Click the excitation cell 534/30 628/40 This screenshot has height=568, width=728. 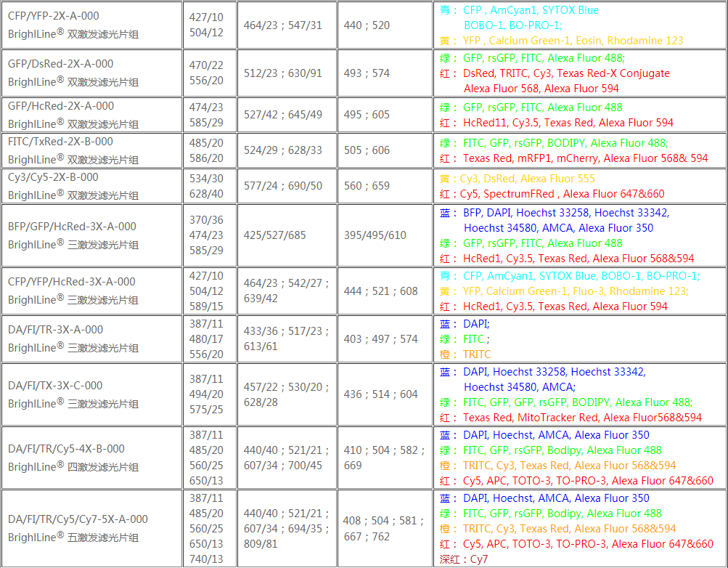pos(210,186)
